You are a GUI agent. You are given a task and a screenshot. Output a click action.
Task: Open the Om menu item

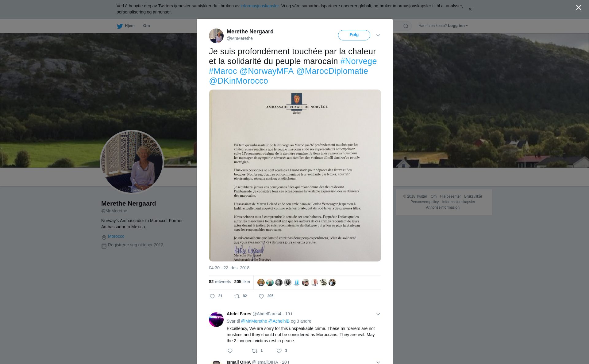(146, 26)
